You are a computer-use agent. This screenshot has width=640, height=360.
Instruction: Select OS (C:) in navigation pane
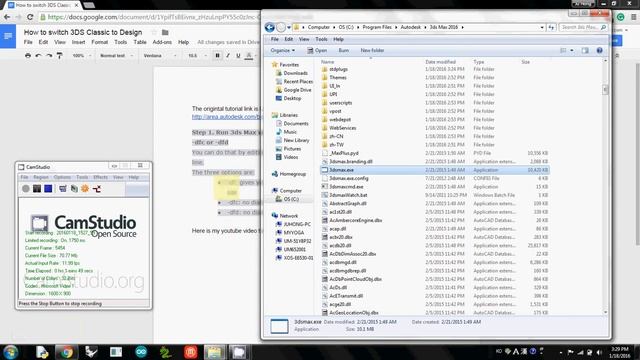291,199
